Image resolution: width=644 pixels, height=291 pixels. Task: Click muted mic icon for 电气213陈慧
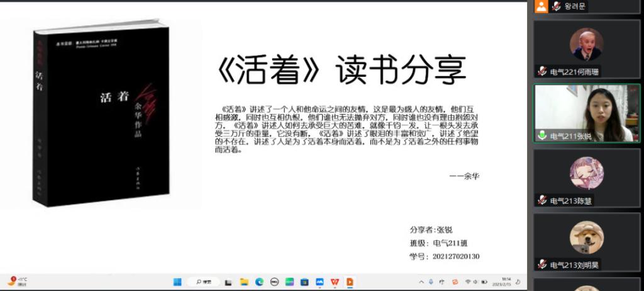coord(542,200)
